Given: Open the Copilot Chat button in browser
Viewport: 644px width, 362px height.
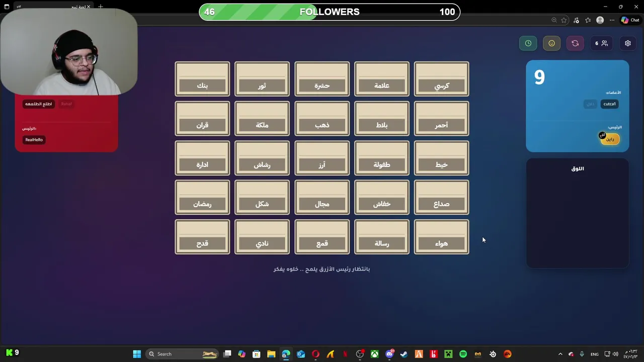Looking at the screenshot, I should click(630, 20).
